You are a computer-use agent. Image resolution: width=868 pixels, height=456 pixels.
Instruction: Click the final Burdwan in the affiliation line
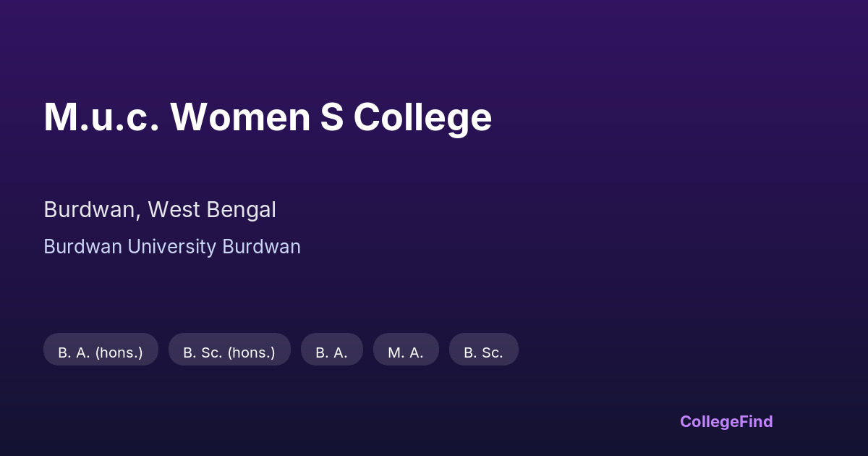coord(261,247)
